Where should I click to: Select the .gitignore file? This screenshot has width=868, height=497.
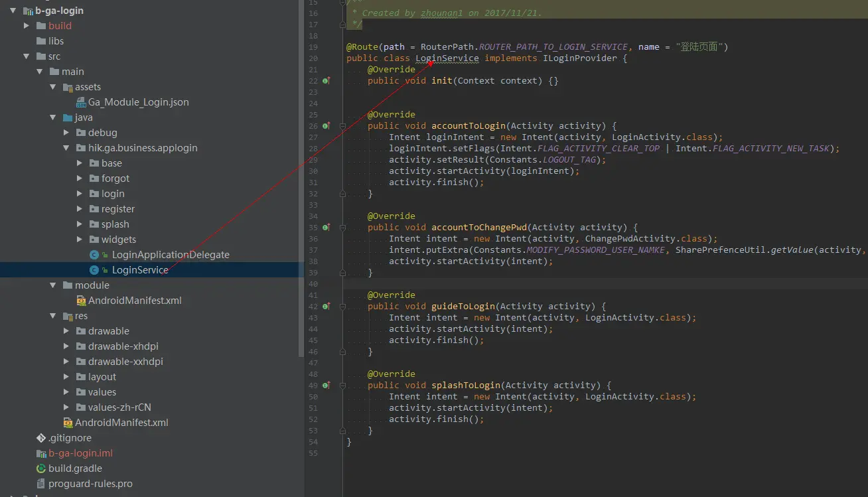tap(70, 438)
